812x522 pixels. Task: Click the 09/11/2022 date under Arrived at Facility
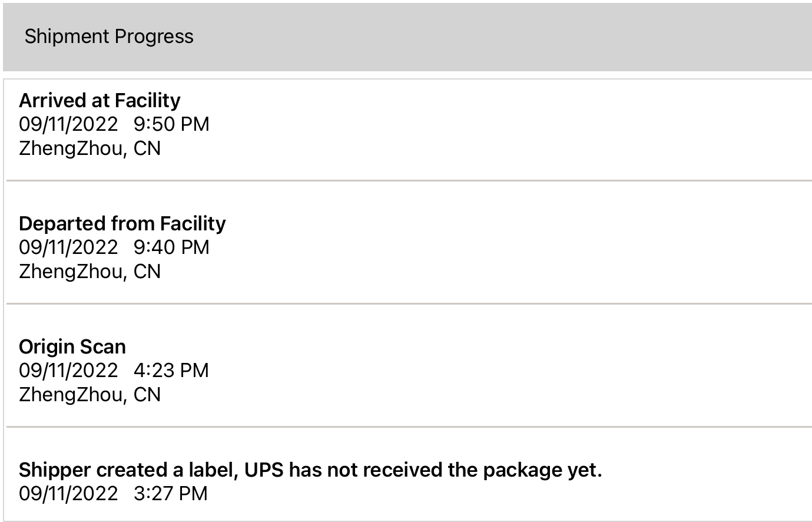pos(68,124)
